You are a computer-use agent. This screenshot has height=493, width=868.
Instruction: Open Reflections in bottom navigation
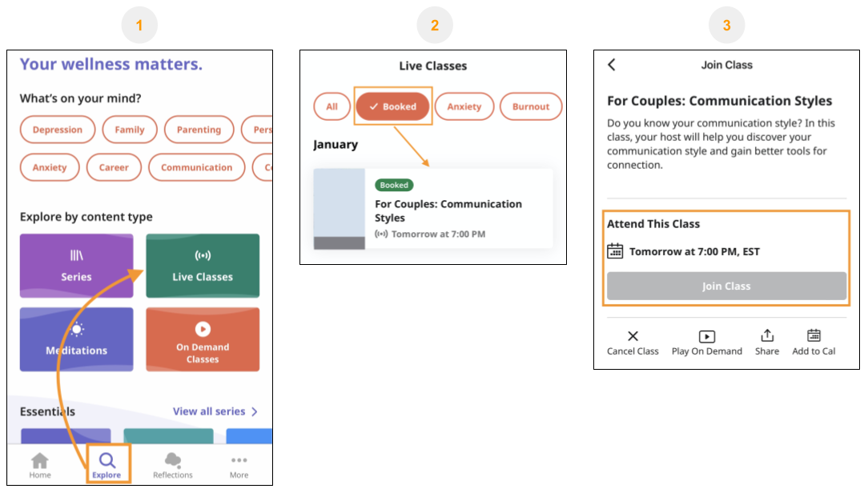173,460
